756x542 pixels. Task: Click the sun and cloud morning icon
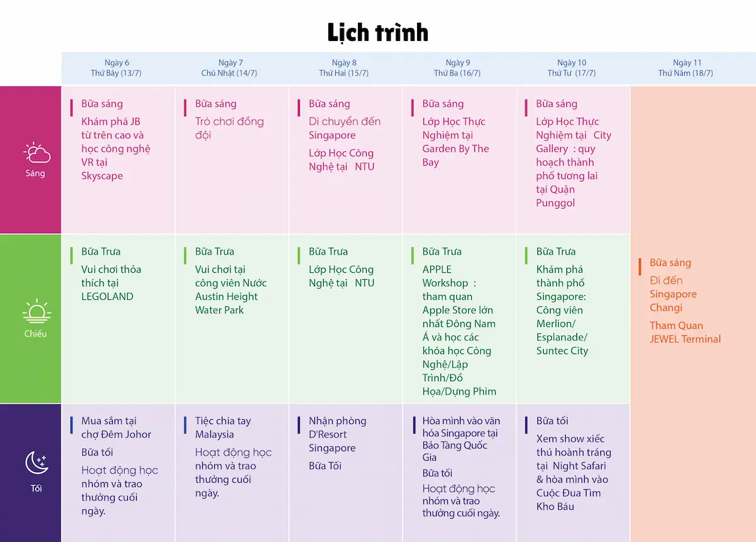(x=36, y=153)
